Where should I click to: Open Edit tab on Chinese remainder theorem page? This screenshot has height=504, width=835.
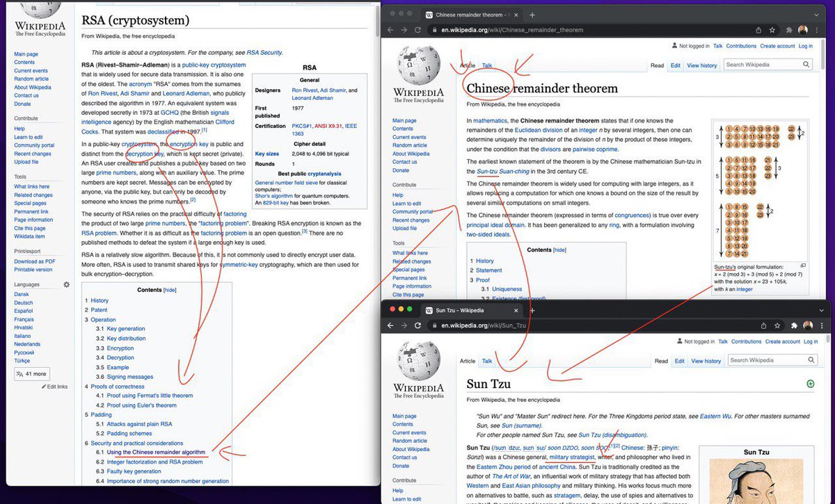tap(675, 65)
